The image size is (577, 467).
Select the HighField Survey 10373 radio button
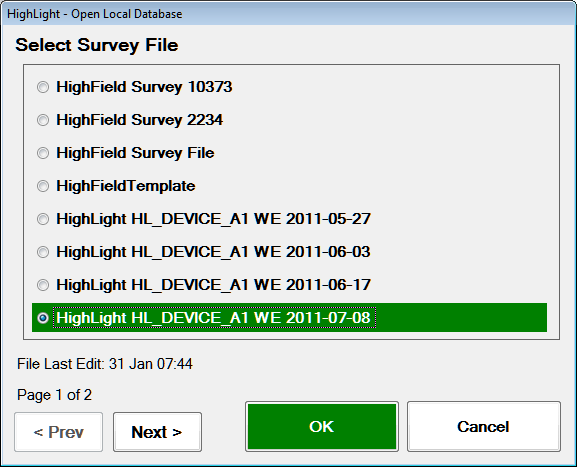click(x=43, y=87)
